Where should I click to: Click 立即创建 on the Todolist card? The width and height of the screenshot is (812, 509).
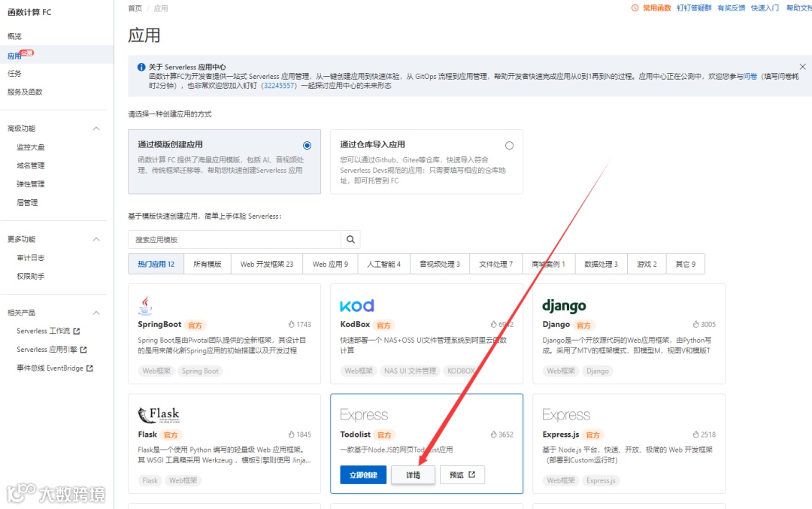(363, 475)
